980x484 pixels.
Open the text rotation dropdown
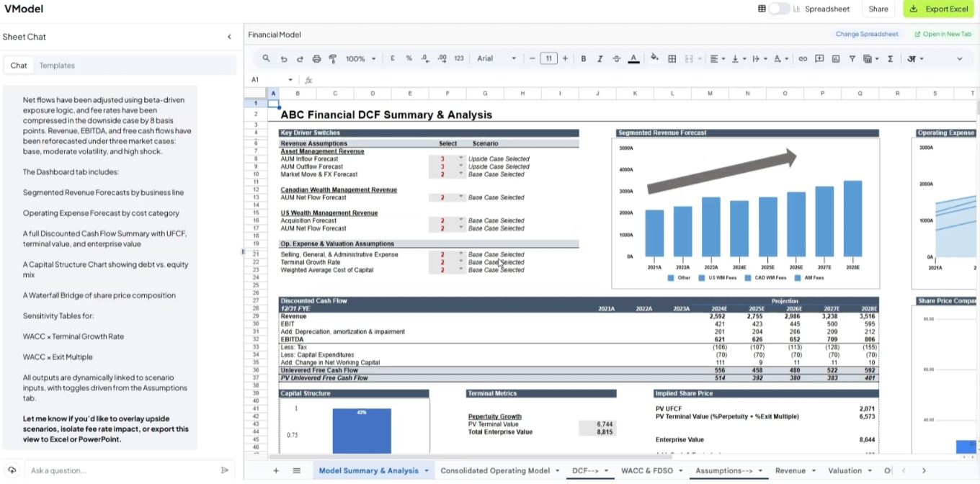pos(781,59)
